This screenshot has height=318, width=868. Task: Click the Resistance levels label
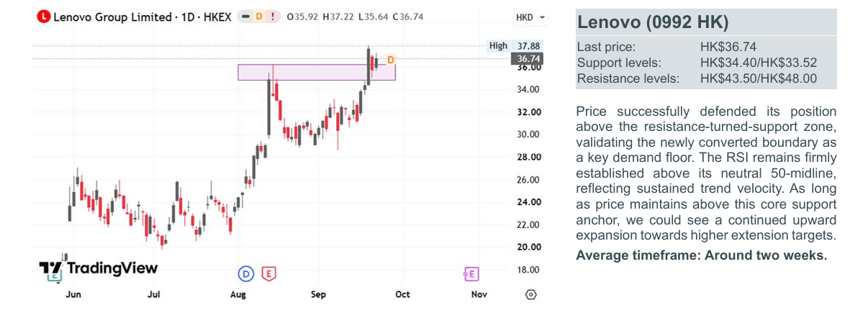pyautogui.click(x=628, y=78)
